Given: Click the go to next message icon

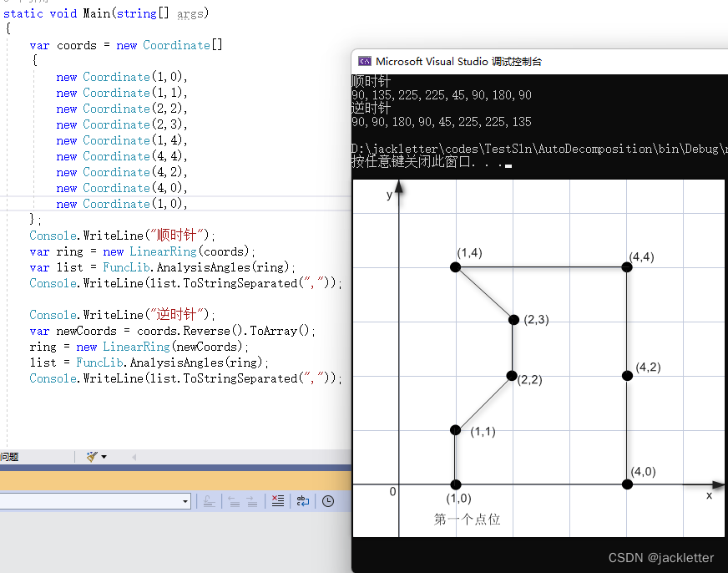Looking at the screenshot, I should pos(254,501).
